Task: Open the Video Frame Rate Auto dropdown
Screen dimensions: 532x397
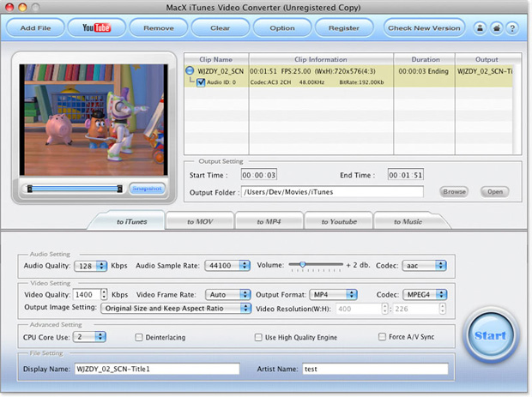Action: point(227,295)
